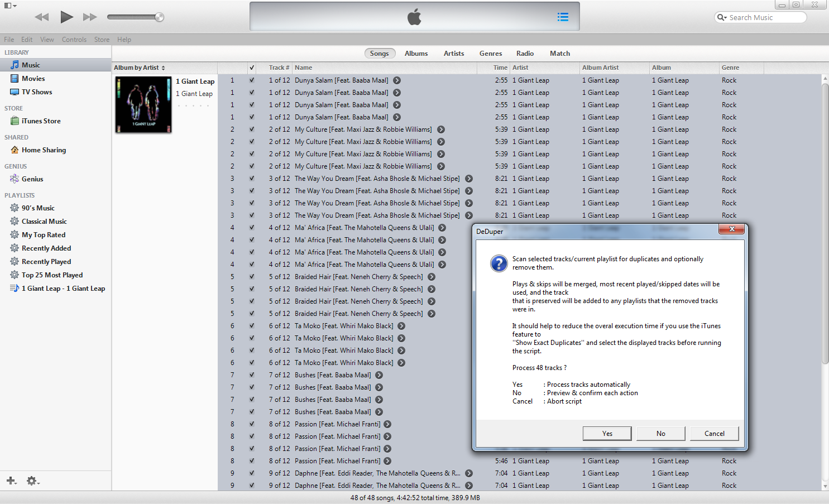Click the arrow icon on the last Ta Moko track
829x504 pixels.
[x=401, y=363]
